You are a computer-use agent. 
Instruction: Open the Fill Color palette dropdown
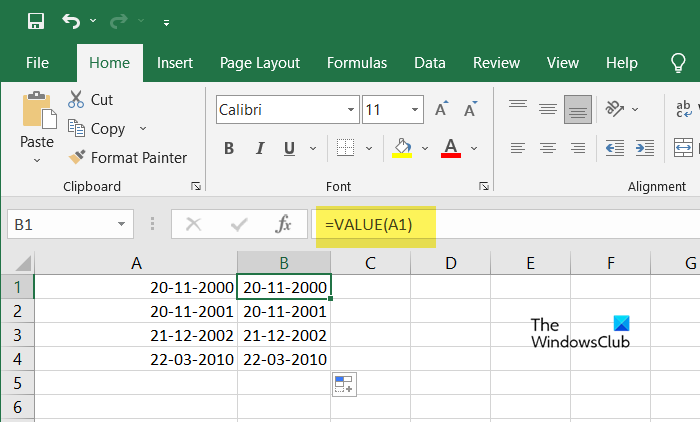click(x=425, y=148)
